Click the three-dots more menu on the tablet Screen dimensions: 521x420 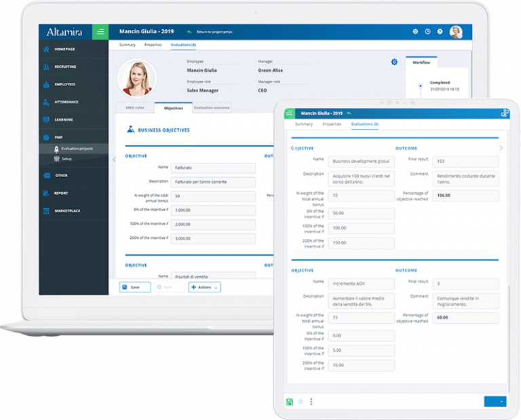pyautogui.click(x=311, y=402)
